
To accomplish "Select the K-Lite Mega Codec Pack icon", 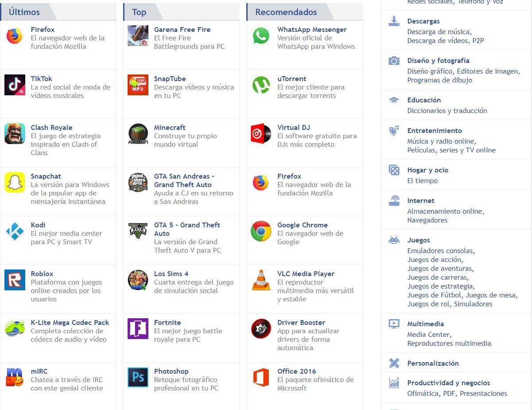I will 15,329.
